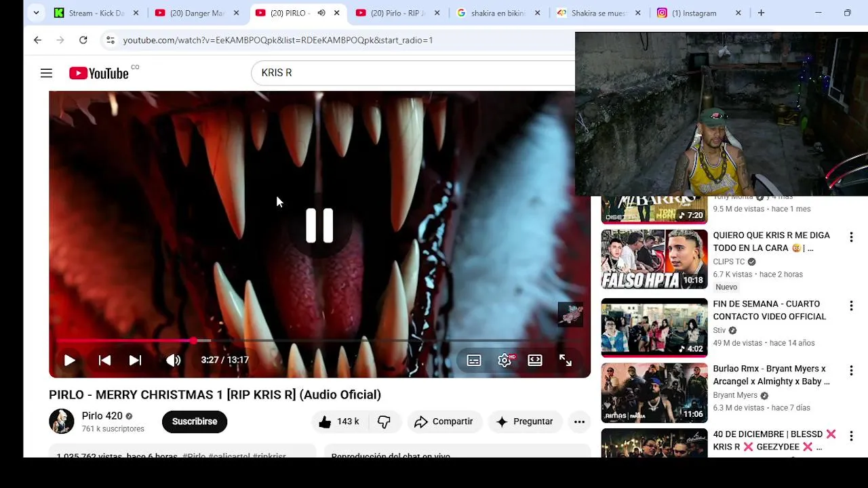Open options for FIN DE SEMANA video
Image resolution: width=868 pixels, height=488 pixels.
point(851,306)
